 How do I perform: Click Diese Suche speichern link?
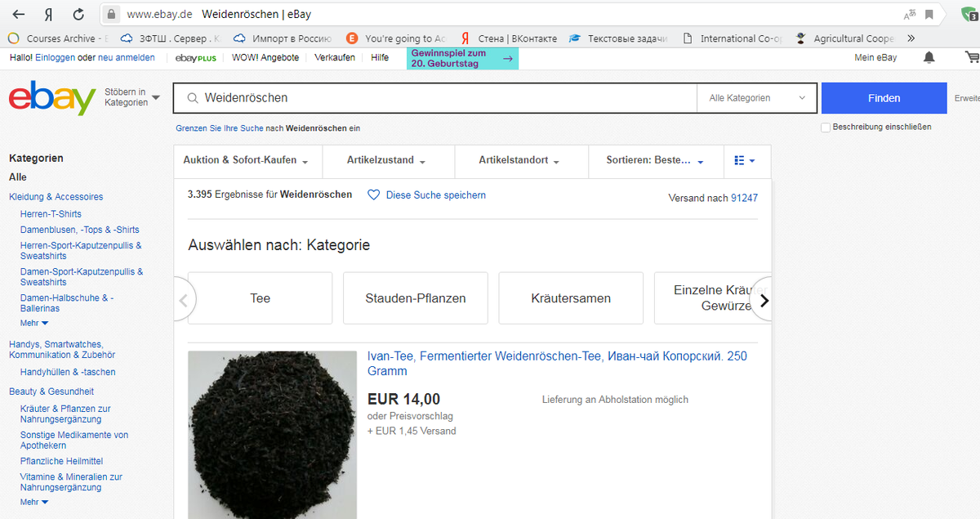[436, 195]
